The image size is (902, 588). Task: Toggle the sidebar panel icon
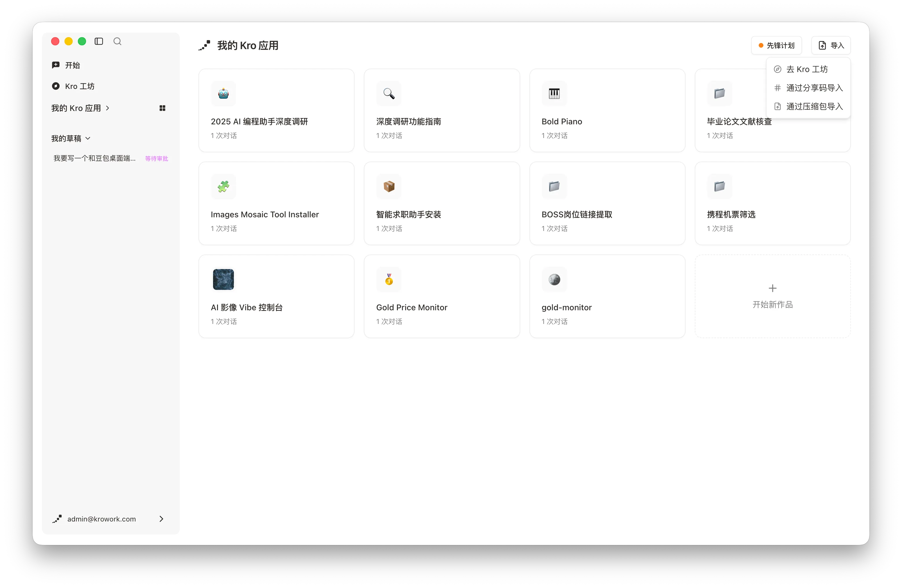point(99,41)
